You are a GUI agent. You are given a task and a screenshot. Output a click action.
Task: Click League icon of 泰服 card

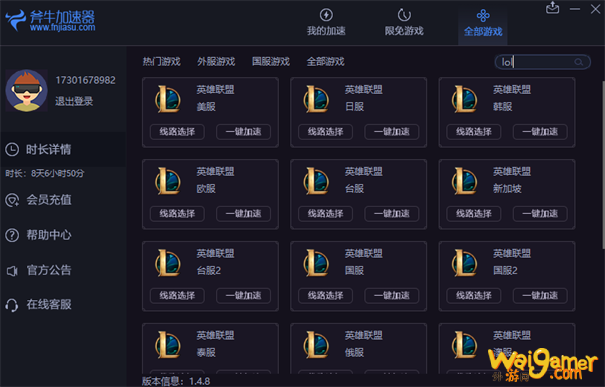click(x=168, y=345)
